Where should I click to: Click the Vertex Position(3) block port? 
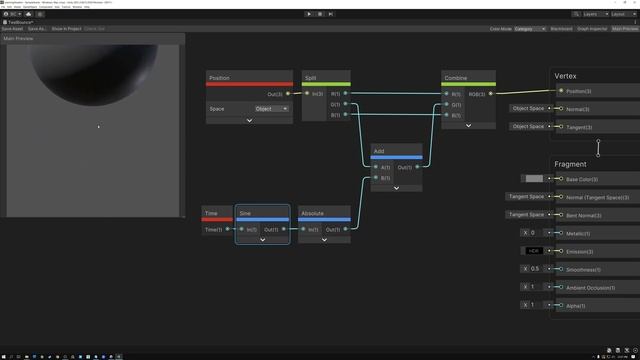point(561,91)
